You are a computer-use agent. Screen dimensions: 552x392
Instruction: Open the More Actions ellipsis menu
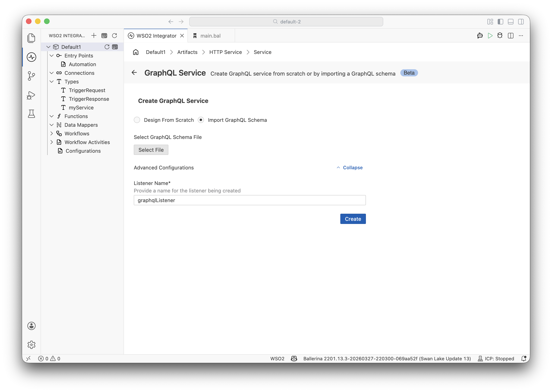(521, 36)
